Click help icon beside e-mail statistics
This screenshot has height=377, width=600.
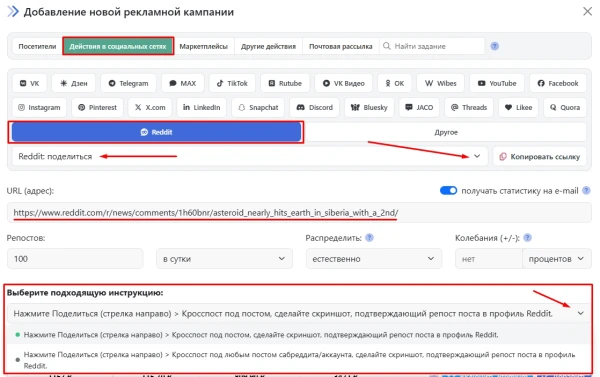click(586, 191)
